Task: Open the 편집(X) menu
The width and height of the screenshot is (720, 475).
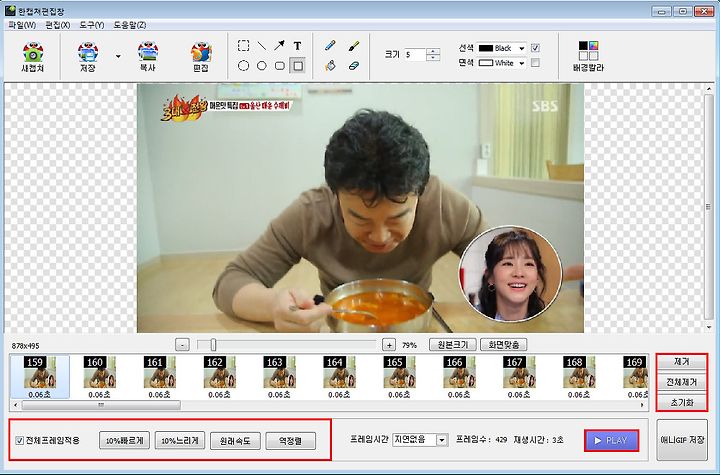Action: pyautogui.click(x=57, y=25)
